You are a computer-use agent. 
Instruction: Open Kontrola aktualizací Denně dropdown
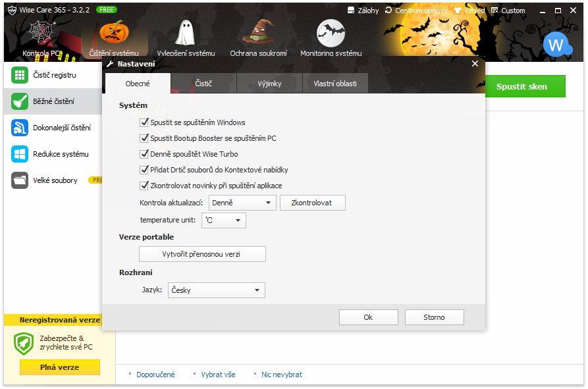242,203
